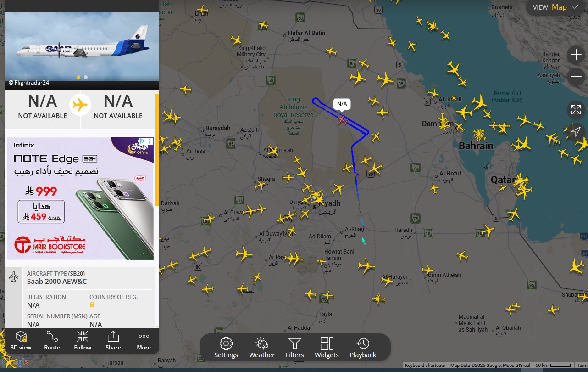Switch to second aircraft photo dot

point(86,77)
